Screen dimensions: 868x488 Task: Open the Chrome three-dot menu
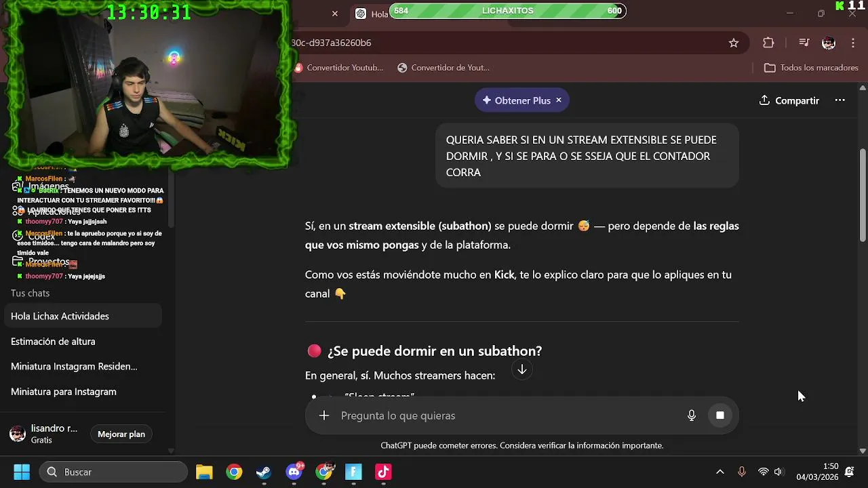click(x=853, y=43)
